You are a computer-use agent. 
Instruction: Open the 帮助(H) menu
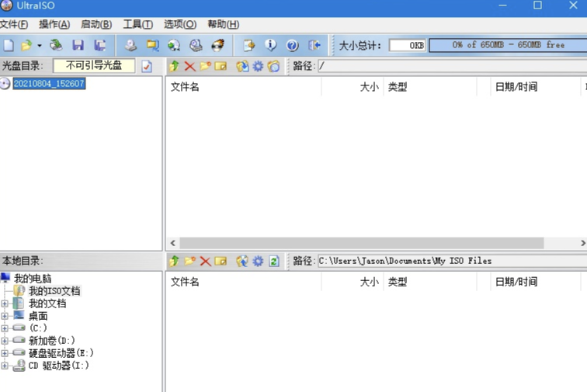[223, 24]
